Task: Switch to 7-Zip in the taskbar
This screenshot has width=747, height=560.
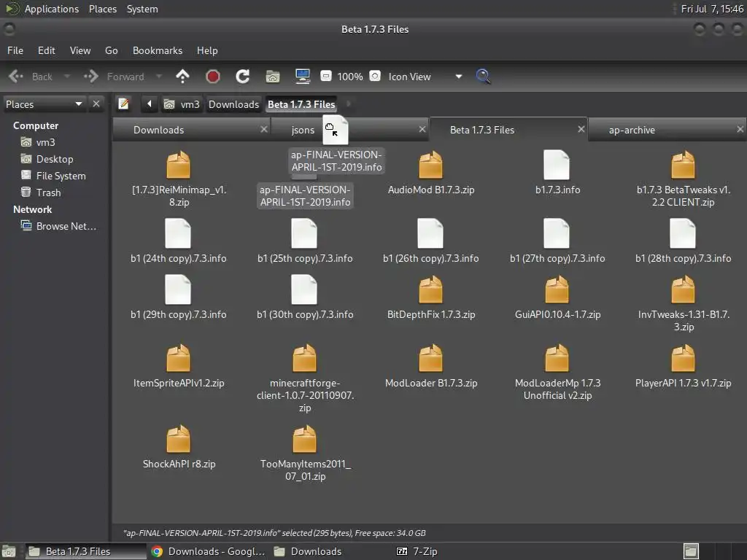Action: 417,551
